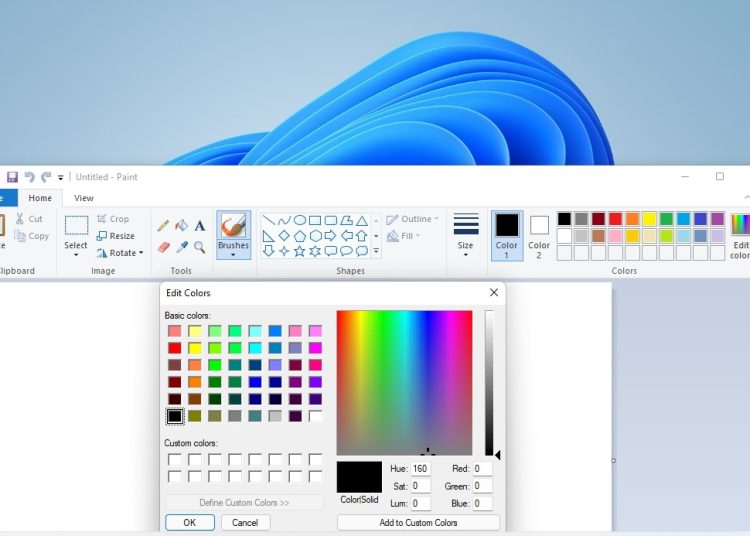The width and height of the screenshot is (750, 536).
Task: Pick yellow from the ribbon palette
Action: coord(650,219)
